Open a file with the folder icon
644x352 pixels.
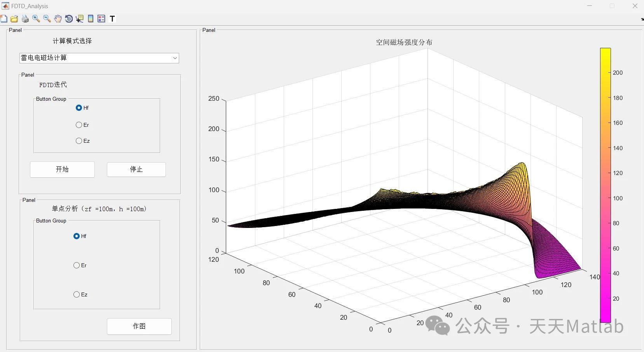click(14, 19)
